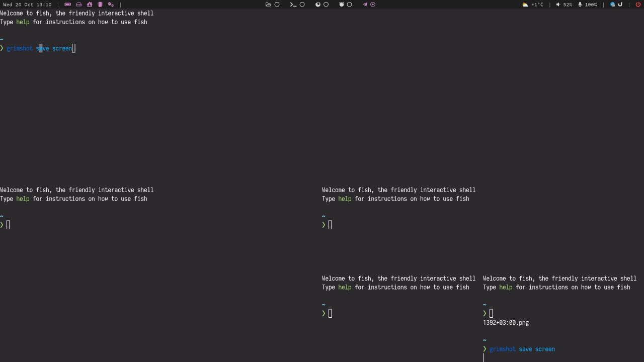Focus the prompt in the middle-right terminal
This screenshot has width=644, height=362.
pos(330,225)
